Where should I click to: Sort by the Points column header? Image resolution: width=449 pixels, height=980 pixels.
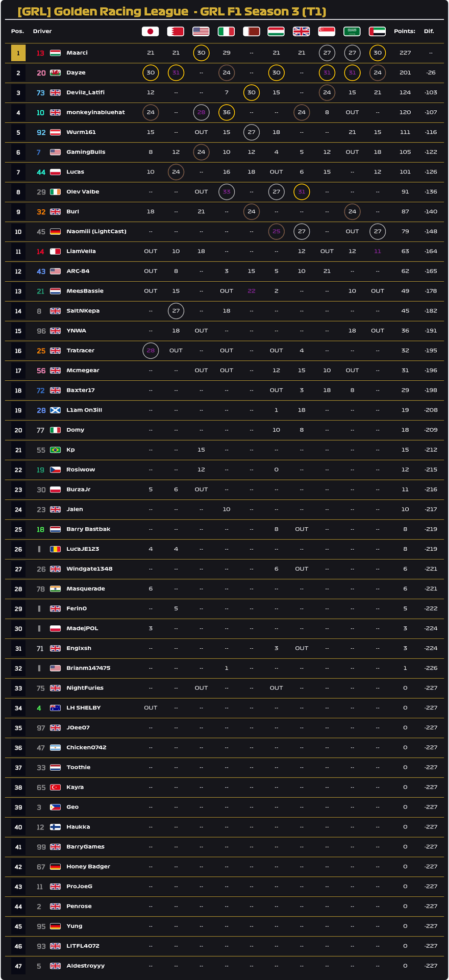[404, 32]
